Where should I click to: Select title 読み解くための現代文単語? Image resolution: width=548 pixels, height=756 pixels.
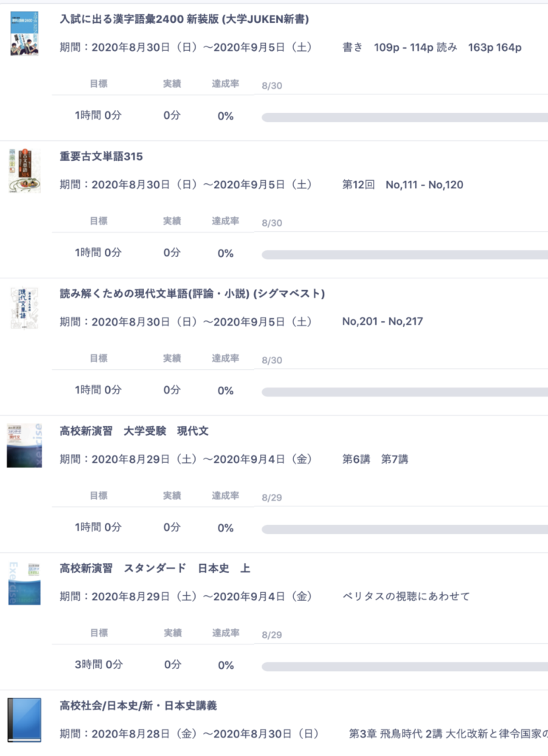[x=192, y=294]
